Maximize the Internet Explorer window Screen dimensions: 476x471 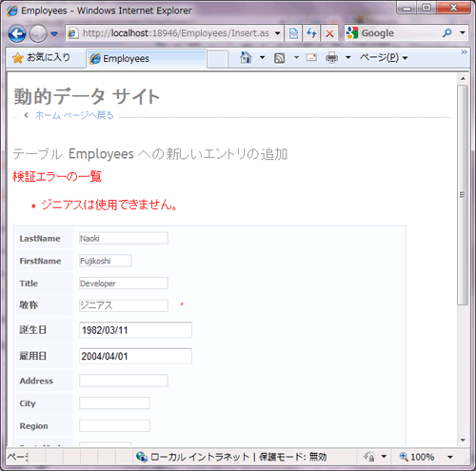click(426, 8)
